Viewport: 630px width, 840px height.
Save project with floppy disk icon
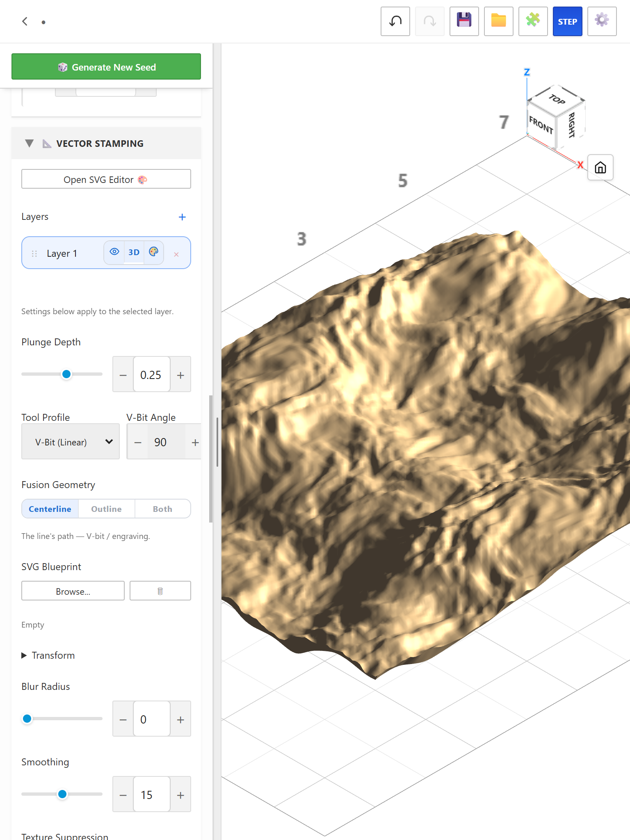[x=464, y=21]
